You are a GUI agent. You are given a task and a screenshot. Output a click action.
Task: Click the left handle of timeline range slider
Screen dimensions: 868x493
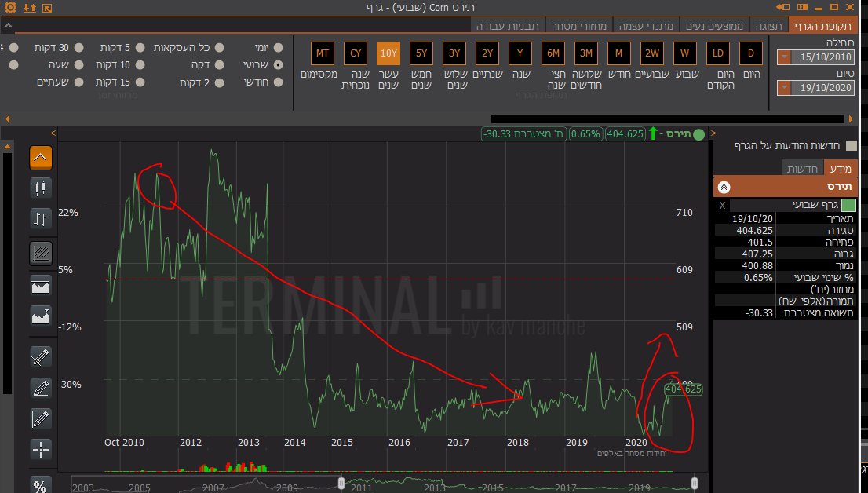[x=341, y=483]
